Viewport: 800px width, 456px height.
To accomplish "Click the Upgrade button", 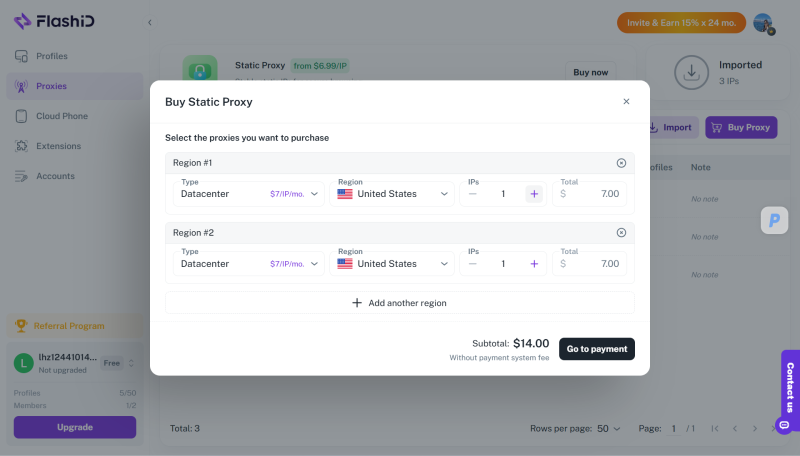I will point(75,427).
